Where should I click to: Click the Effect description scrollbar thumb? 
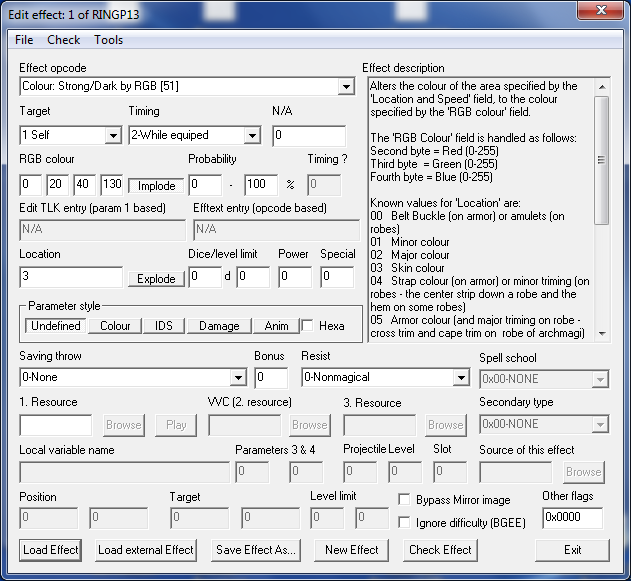coord(602,160)
